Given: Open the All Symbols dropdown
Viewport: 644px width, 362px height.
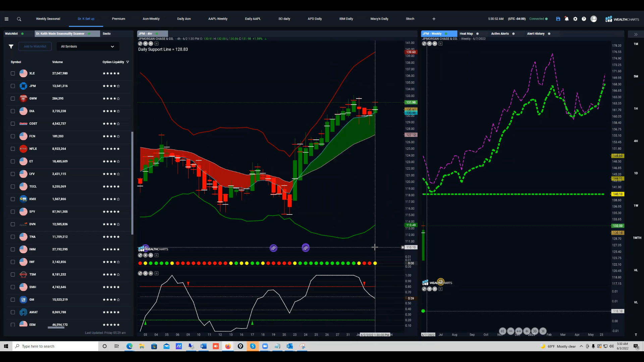Looking at the screenshot, I should (88, 47).
